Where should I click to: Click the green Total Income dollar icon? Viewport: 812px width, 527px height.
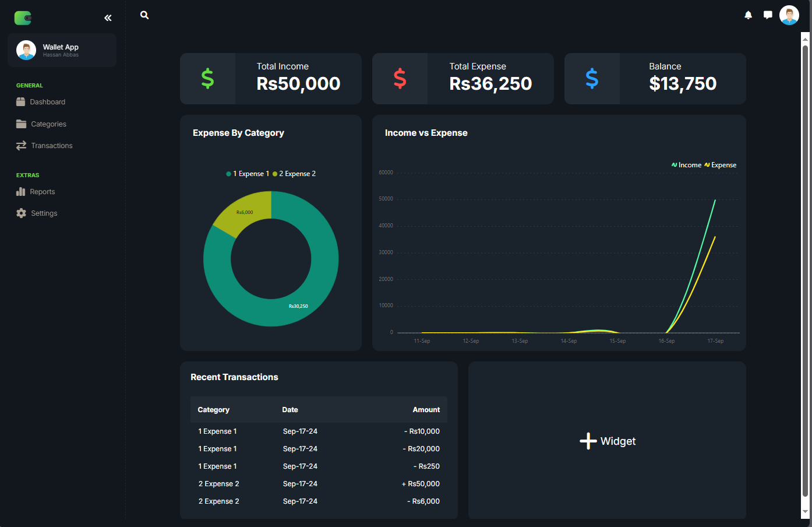click(x=207, y=79)
